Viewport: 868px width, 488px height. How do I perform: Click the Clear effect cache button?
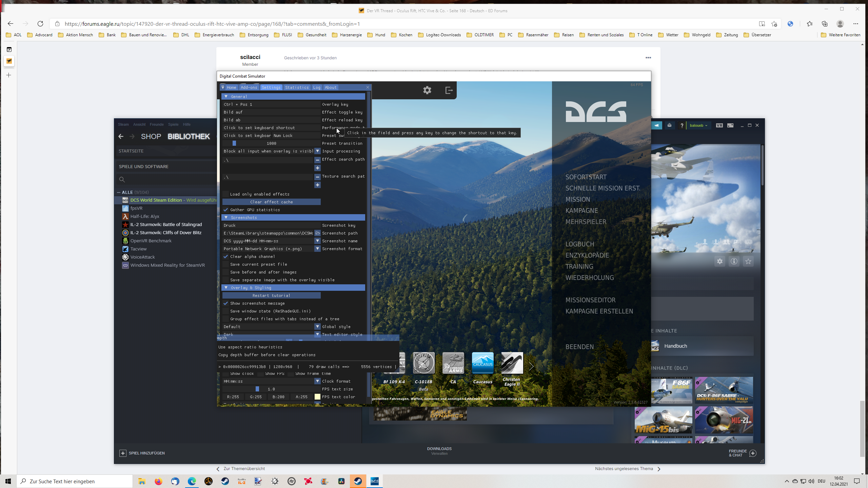(271, 202)
